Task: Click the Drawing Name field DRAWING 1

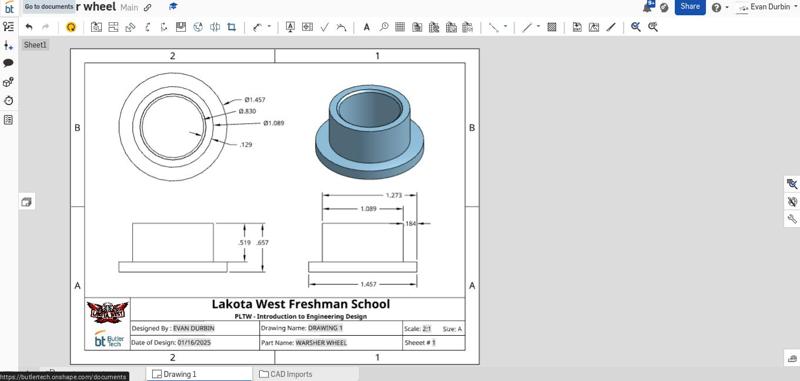Action: coord(326,328)
